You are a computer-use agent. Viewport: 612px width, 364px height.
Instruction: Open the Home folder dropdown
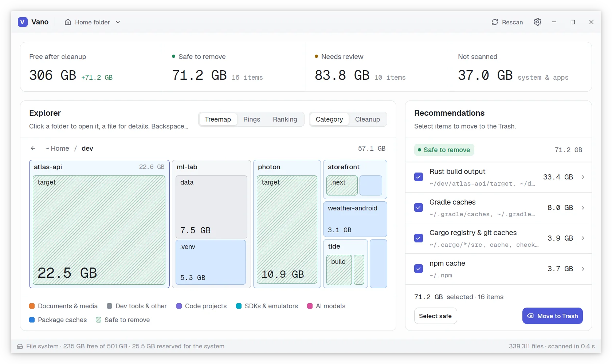click(x=93, y=22)
